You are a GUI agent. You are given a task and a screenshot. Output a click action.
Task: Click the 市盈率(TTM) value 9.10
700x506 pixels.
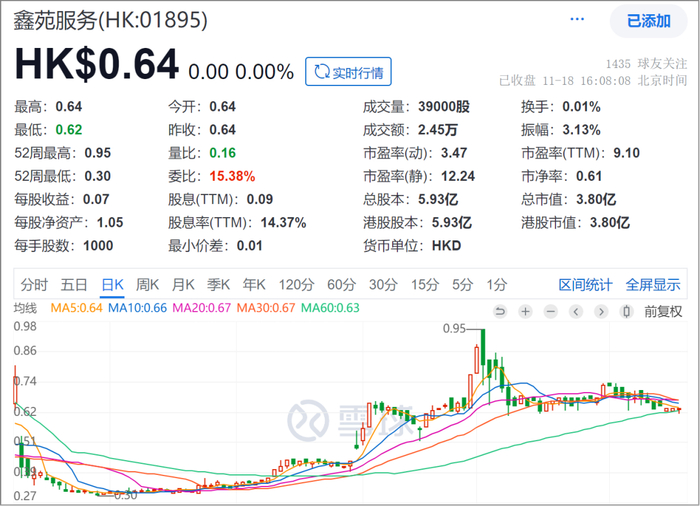point(626,153)
